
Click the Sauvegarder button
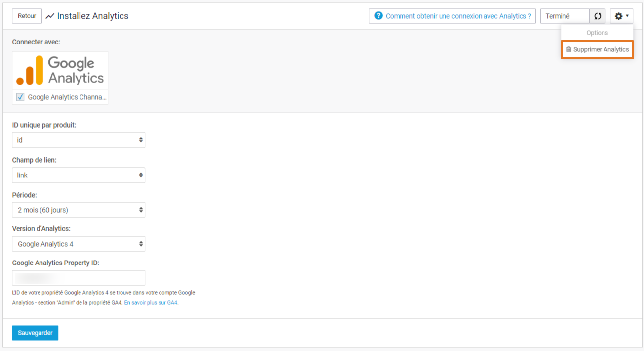[35, 333]
